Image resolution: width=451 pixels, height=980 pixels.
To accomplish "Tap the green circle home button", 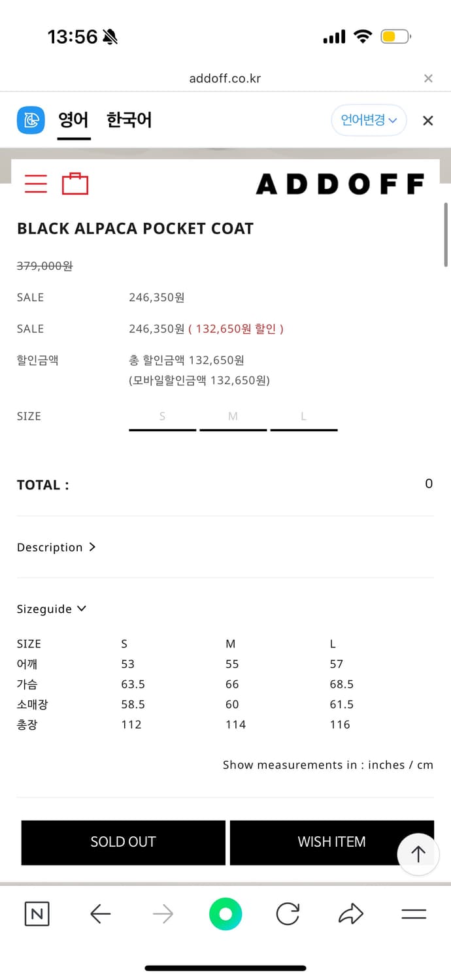I will click(x=225, y=913).
